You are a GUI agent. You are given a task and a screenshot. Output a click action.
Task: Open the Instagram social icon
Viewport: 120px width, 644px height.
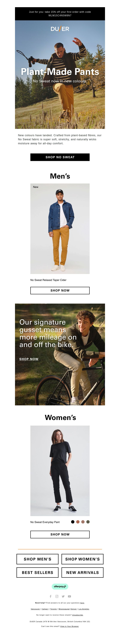pyautogui.click(x=57, y=596)
